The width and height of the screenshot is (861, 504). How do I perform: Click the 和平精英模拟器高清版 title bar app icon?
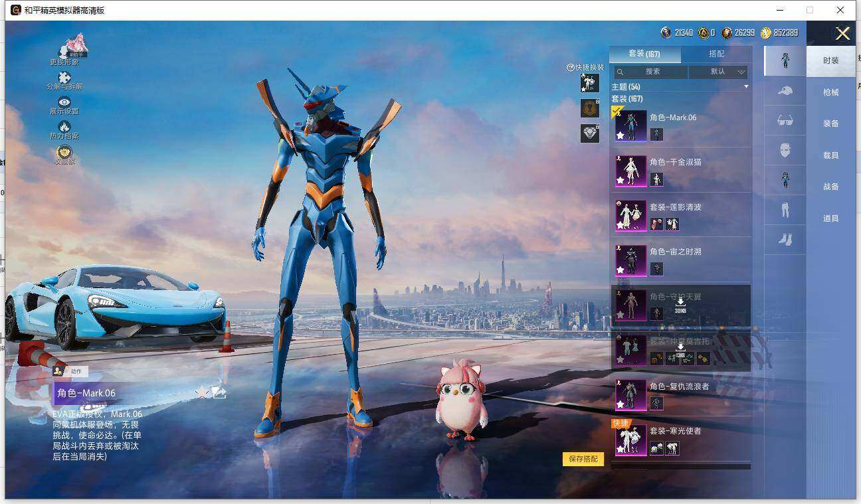[16, 10]
